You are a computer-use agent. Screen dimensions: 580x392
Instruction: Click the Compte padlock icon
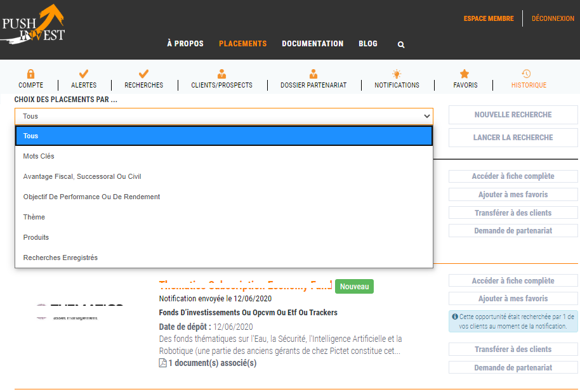tap(30, 74)
